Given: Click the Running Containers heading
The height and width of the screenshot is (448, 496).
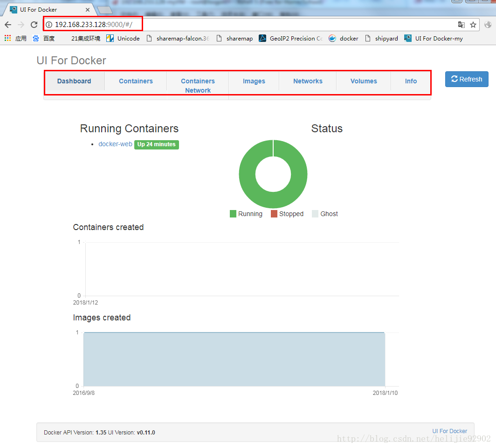Looking at the screenshot, I should coord(129,129).
